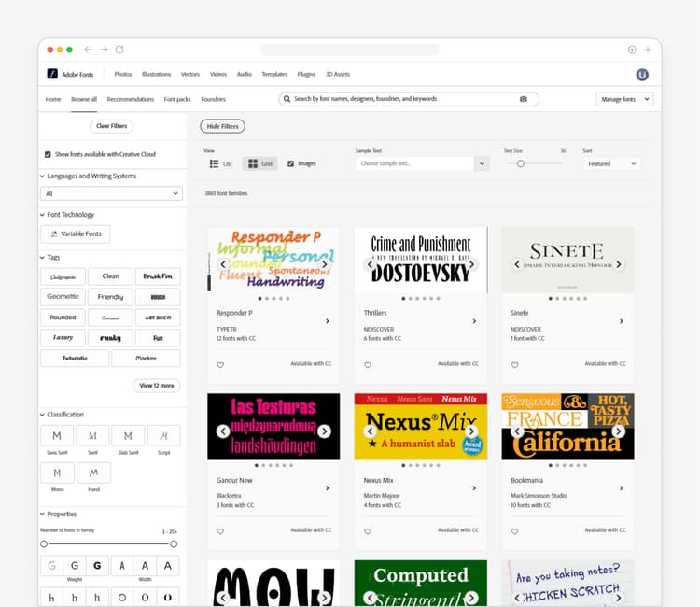The image size is (700, 607).
Task: Toggle the Art Deco tag filter
Action: pos(158,318)
